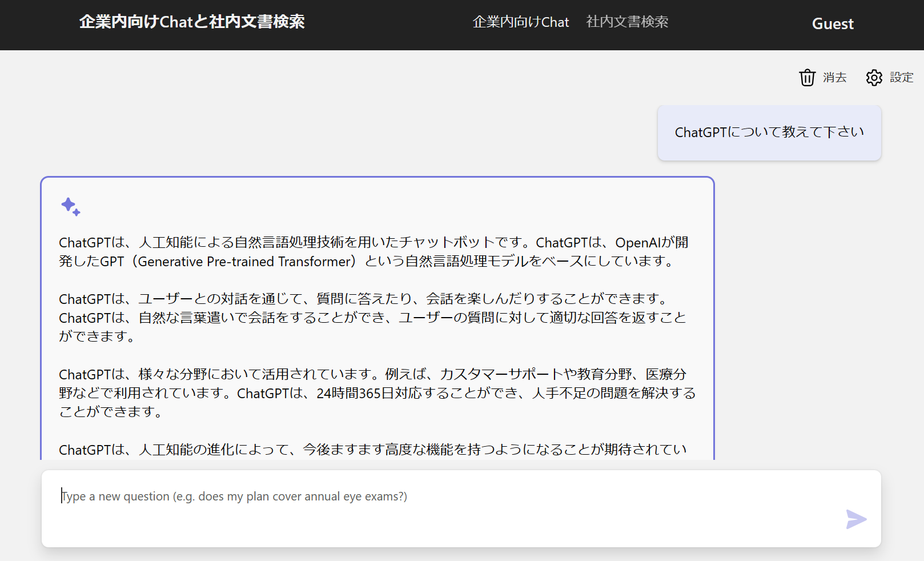This screenshot has height=561, width=924.
Task: Click the 企業内向けChatと社内文書検索 title link
Action: point(192,22)
